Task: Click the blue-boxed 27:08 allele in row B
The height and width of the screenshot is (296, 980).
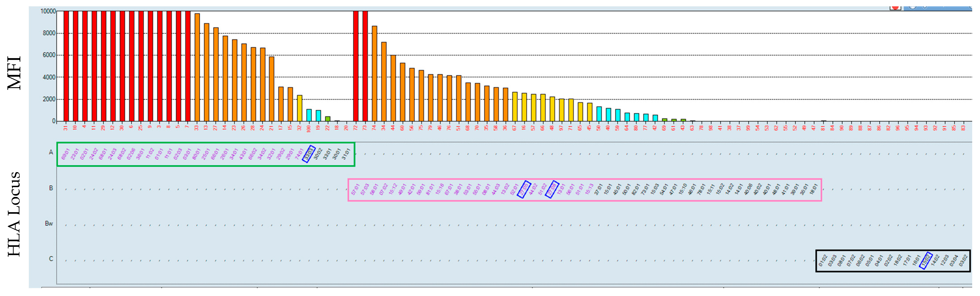Action: point(552,189)
